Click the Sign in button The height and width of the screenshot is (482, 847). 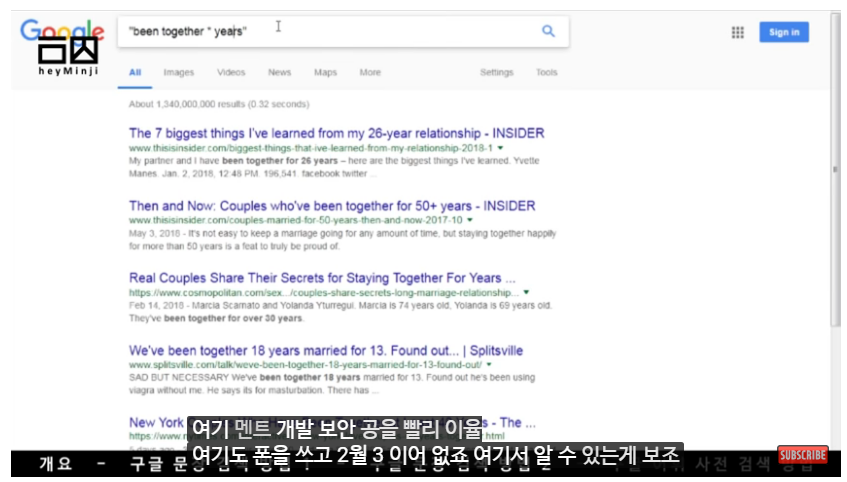[784, 32]
